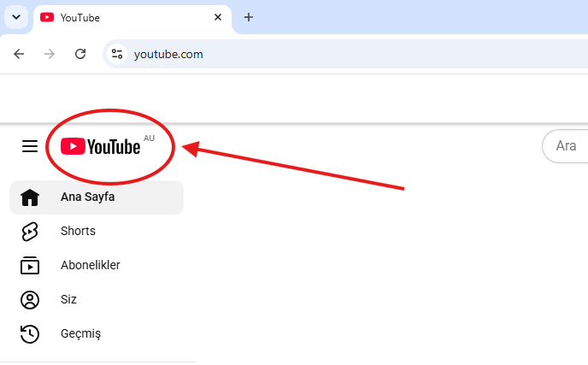Go back with the browser back arrow
Image resolution: width=588 pixels, height=365 pixels.
(19, 54)
